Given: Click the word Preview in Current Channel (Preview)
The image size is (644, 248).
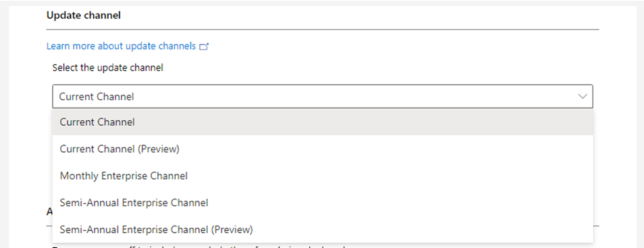Looking at the screenshot, I should coord(158,149).
